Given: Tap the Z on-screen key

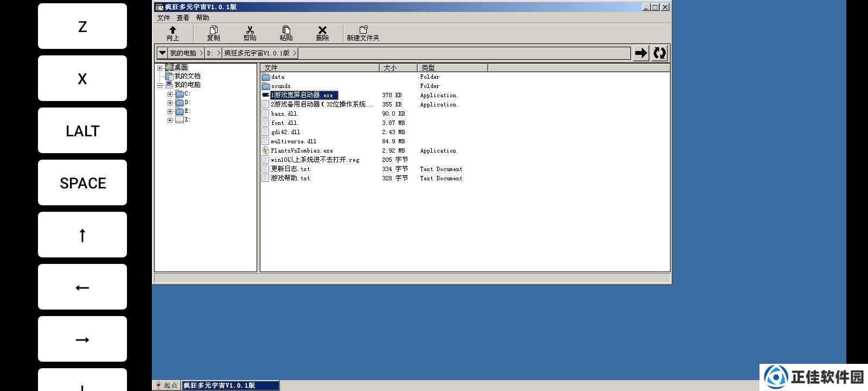Looking at the screenshot, I should [x=82, y=26].
